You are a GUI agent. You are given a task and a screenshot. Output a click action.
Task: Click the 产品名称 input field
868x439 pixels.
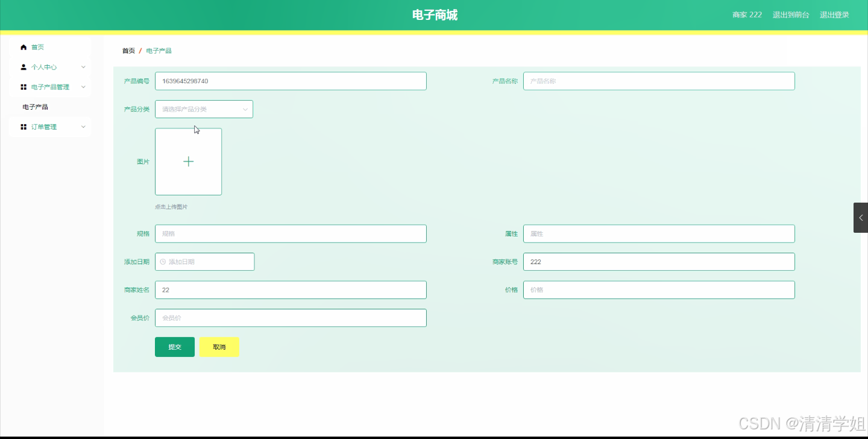(658, 81)
